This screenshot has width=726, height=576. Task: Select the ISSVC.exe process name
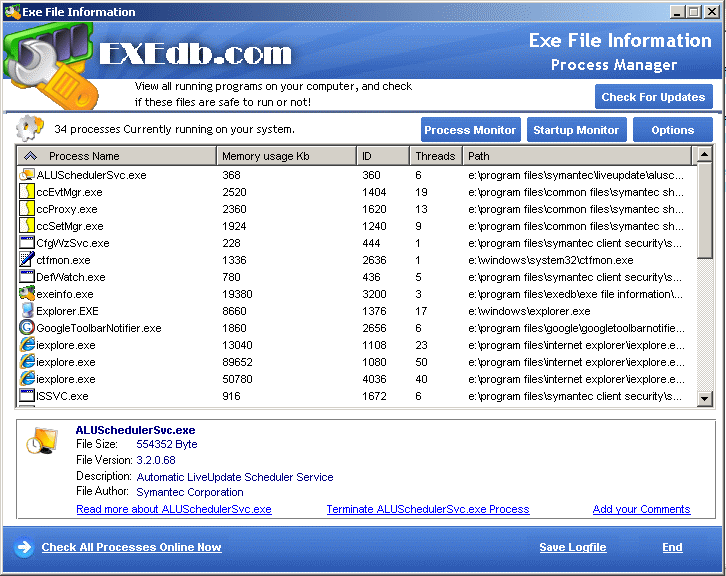tap(62, 396)
